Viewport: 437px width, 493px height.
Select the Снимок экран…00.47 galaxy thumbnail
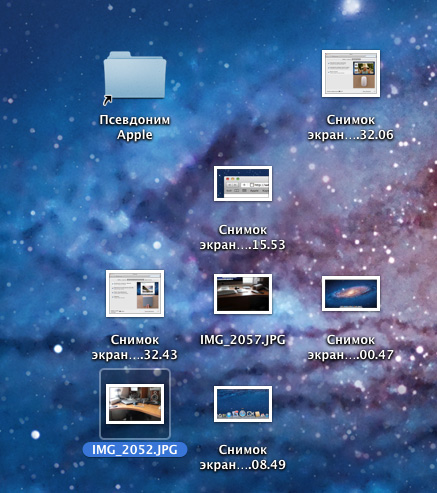pyautogui.click(x=351, y=293)
